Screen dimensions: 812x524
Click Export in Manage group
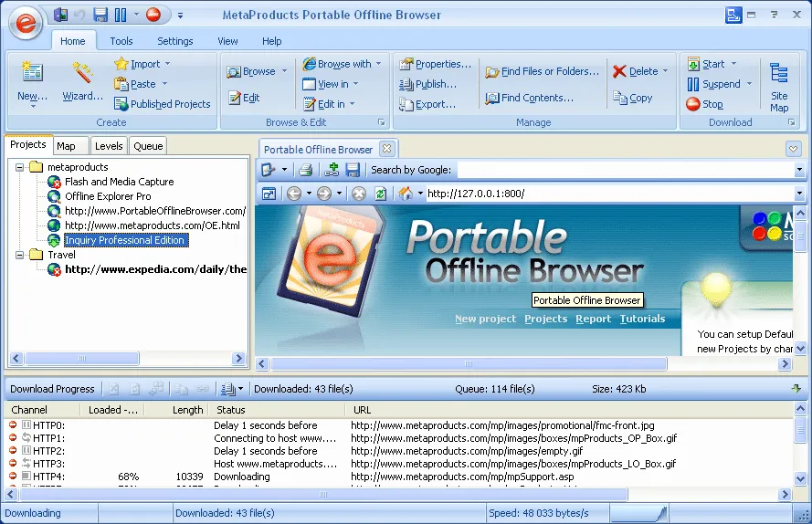pyautogui.click(x=427, y=104)
